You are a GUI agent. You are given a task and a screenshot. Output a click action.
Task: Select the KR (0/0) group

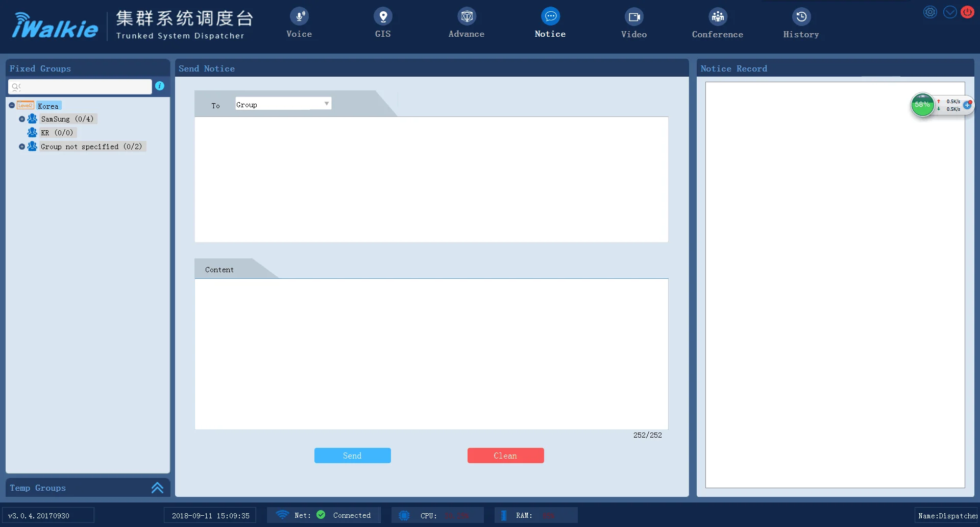pyautogui.click(x=57, y=133)
